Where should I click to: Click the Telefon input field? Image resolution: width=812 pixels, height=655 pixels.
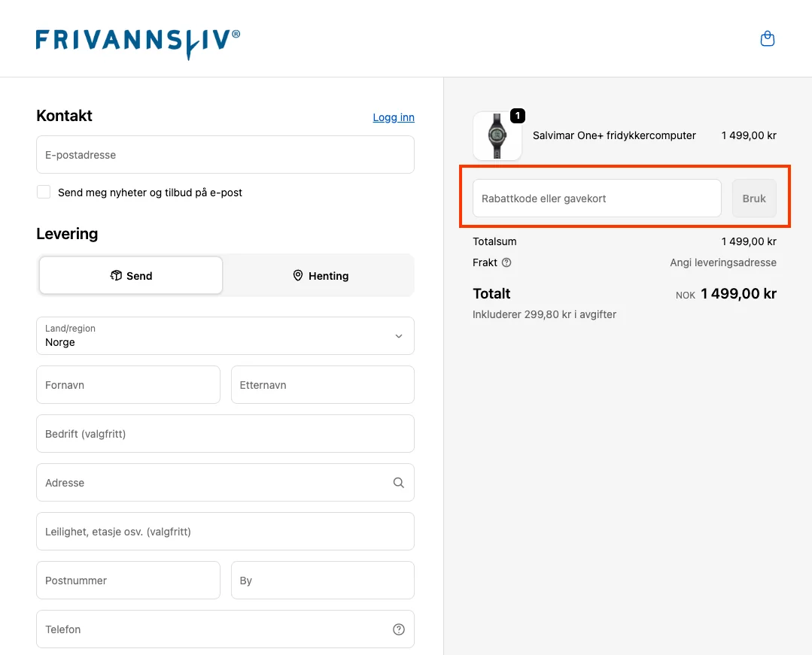(x=225, y=629)
